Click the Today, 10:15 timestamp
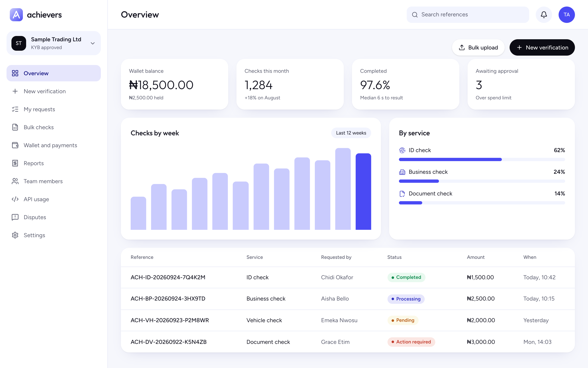Screen dimensions: 588x368 pos(539,299)
